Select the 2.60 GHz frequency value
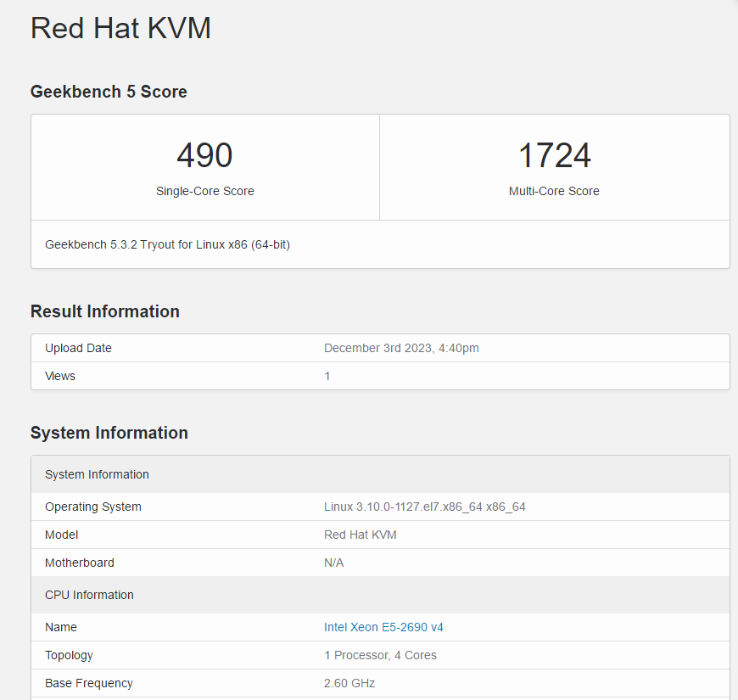The image size is (738, 700). [x=349, y=683]
